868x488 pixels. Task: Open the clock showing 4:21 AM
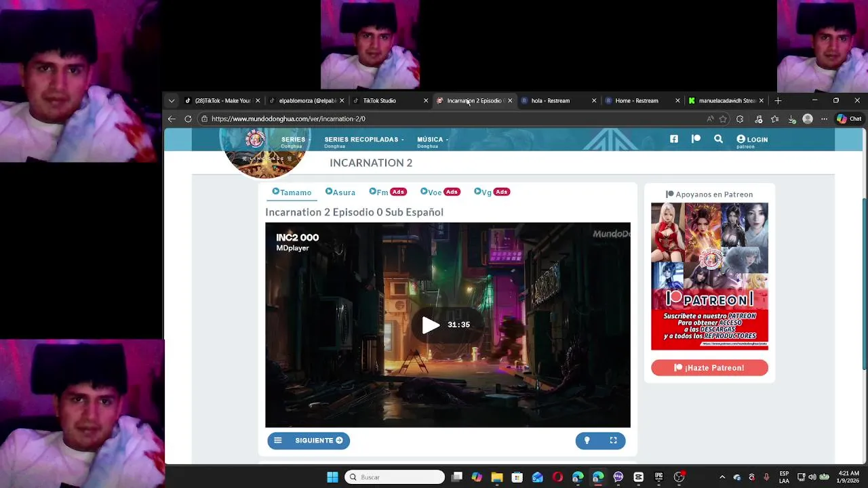[x=848, y=477]
